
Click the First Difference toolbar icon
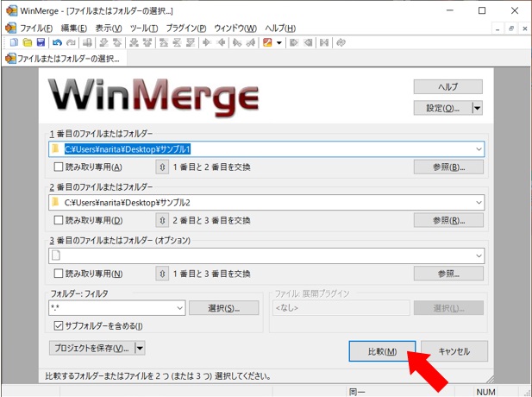coord(164,42)
